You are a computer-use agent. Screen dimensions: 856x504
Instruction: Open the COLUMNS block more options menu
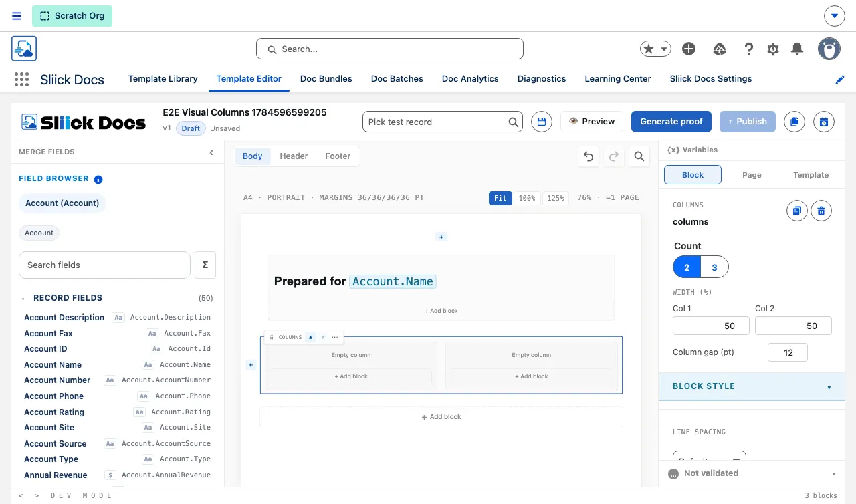335,337
